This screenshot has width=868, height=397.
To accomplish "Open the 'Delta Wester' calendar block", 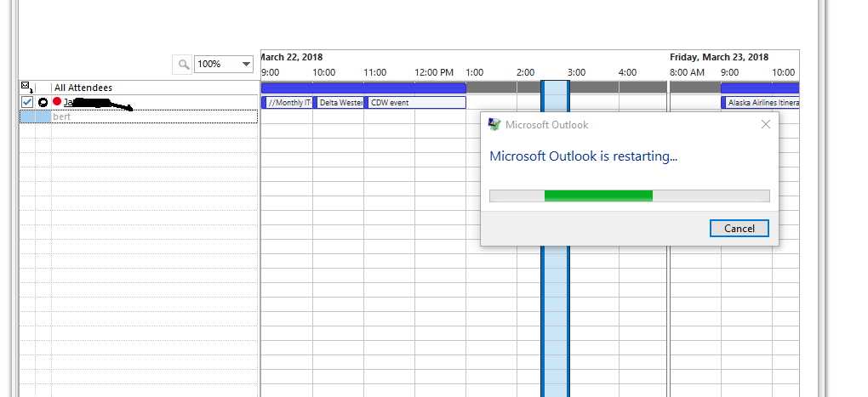I will (338, 102).
